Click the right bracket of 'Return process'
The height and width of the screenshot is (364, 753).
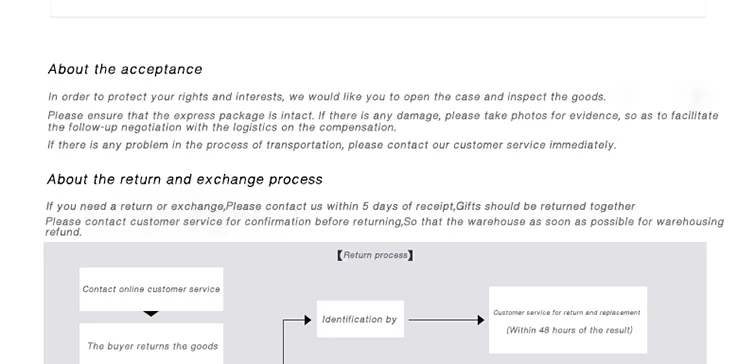point(411,255)
